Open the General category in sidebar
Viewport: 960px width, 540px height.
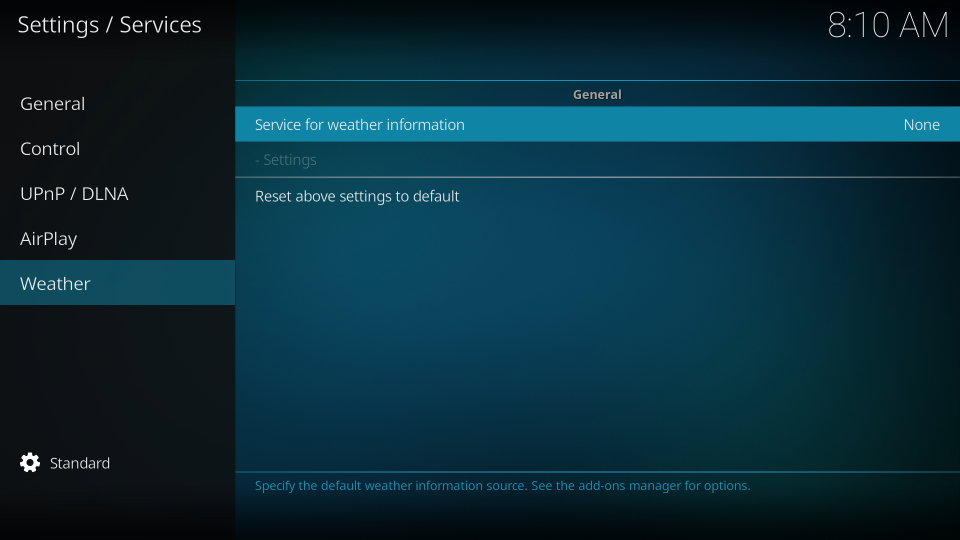tap(53, 104)
